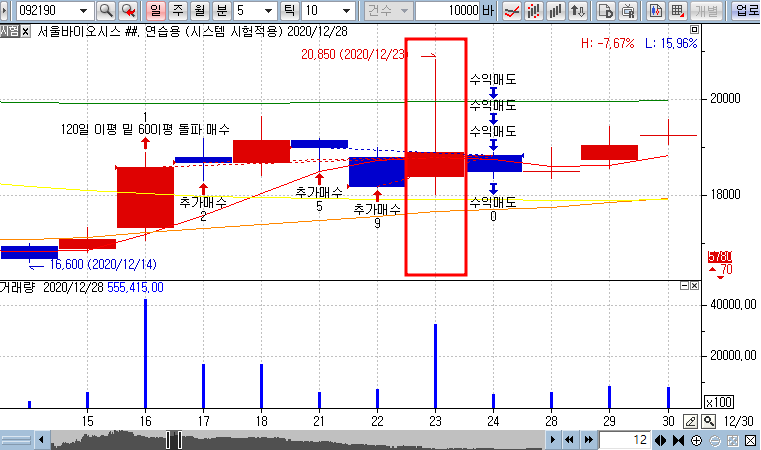The image size is (761, 450).
Task: Click the fast-forward double arrow button
Action: pos(588,440)
